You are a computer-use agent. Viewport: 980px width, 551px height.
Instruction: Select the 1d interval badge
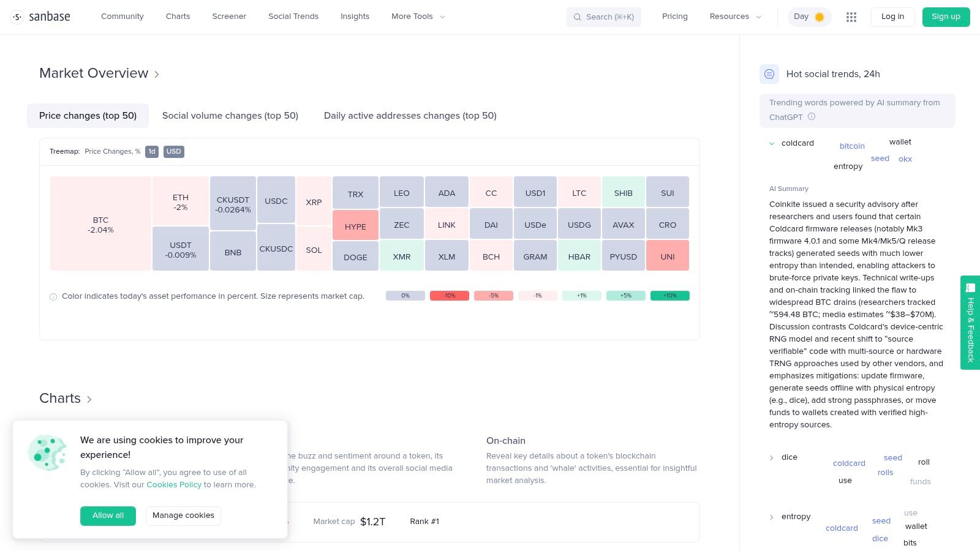pyautogui.click(x=152, y=151)
